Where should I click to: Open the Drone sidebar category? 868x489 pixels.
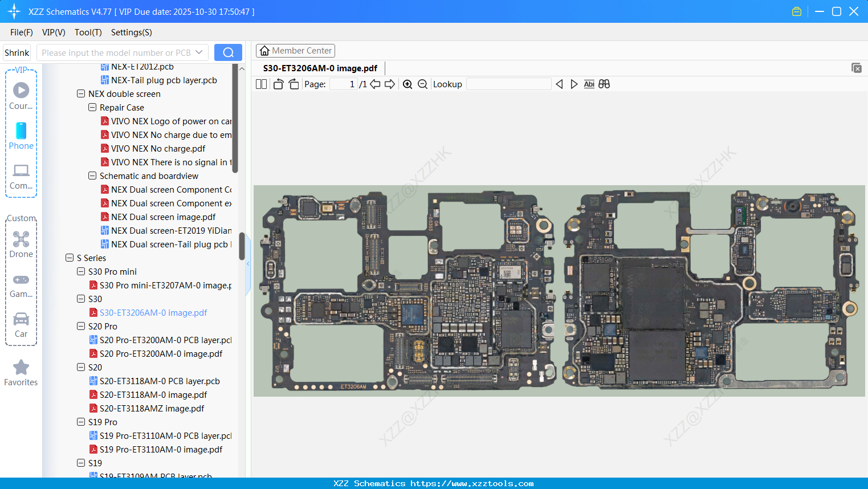pyautogui.click(x=21, y=244)
